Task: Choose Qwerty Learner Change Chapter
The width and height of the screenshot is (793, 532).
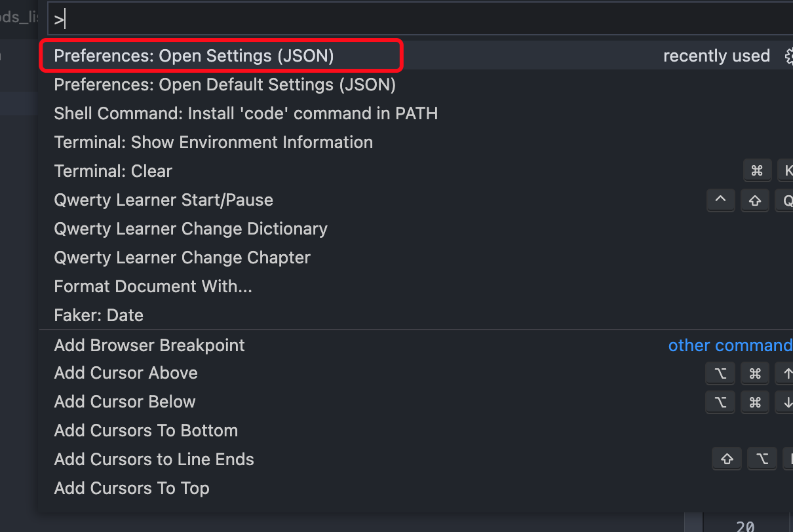Action: coord(416,257)
